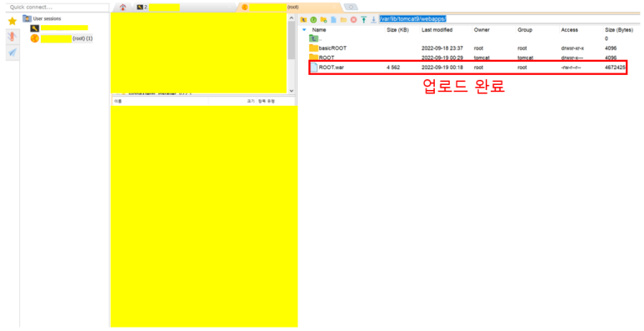Click the ROOT.war file icon
The width and height of the screenshot is (644, 331).
[x=314, y=67]
